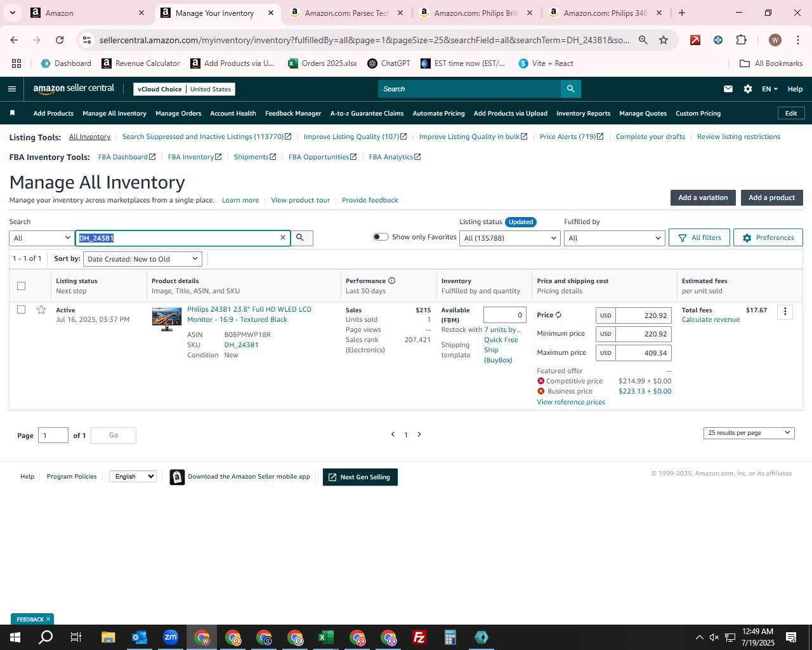Open All filters button

(x=699, y=237)
